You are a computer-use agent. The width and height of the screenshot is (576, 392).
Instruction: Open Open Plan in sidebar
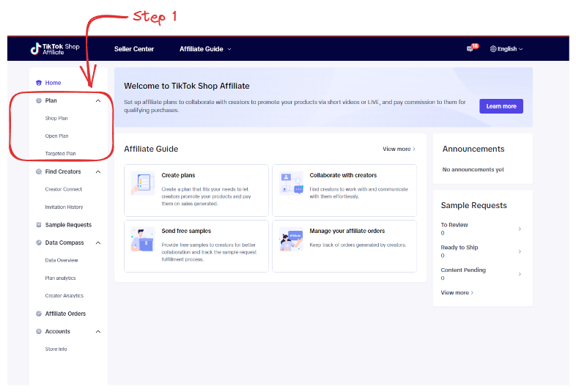(x=56, y=136)
